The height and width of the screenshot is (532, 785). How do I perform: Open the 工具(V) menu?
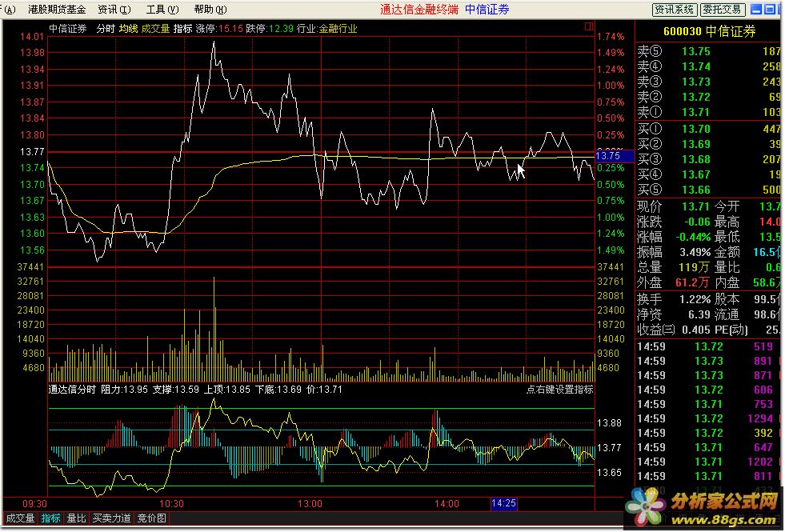pos(162,10)
